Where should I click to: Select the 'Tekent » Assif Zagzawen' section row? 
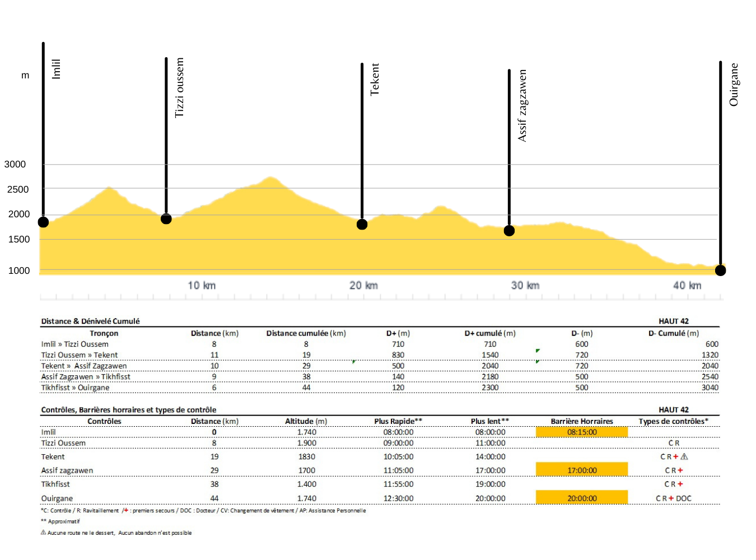(x=380, y=366)
